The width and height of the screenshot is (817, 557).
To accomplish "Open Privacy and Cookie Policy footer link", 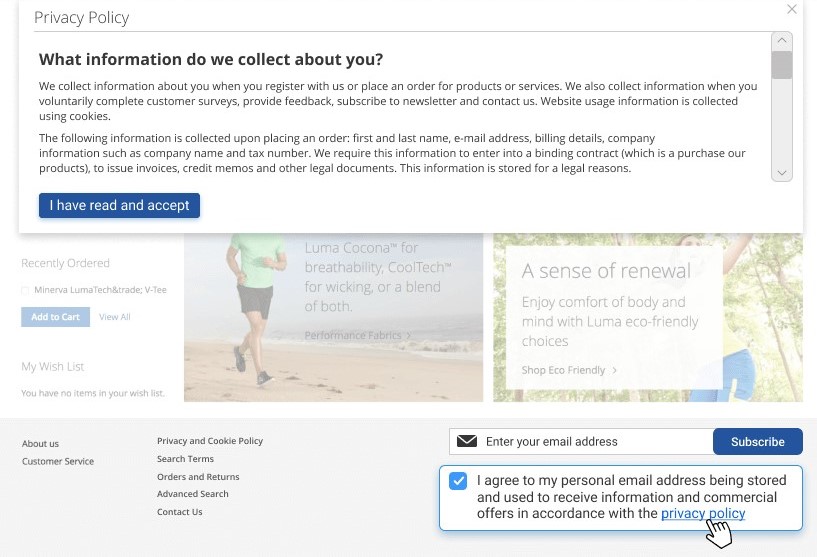I will pos(210,441).
